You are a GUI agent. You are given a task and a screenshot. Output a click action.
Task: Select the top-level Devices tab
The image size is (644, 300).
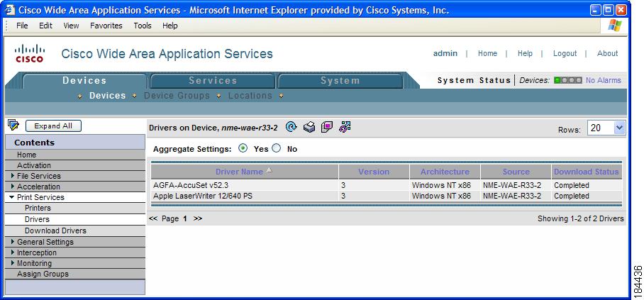click(x=84, y=81)
